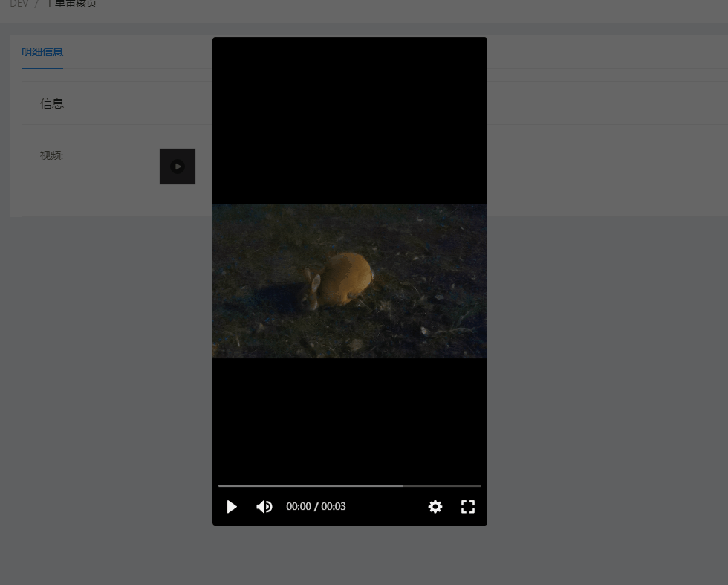The image size is (728, 585).
Task: Click the rabbit video frame
Action: click(350, 281)
